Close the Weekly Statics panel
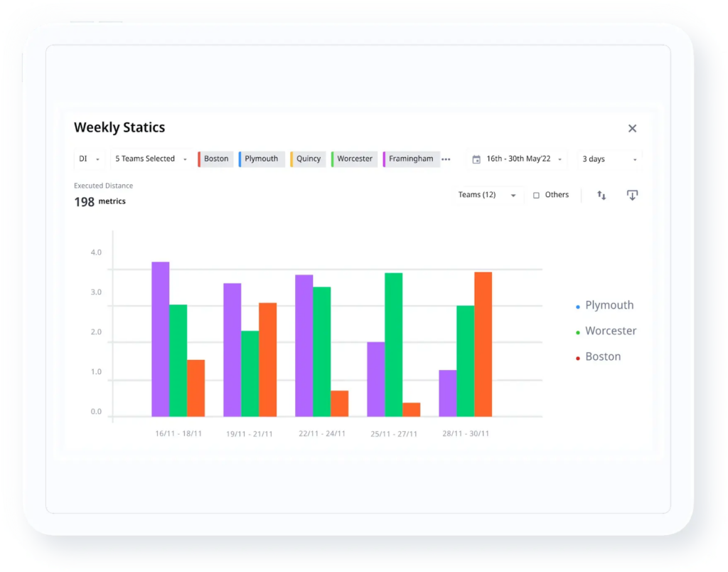728x572 pixels. tap(632, 128)
